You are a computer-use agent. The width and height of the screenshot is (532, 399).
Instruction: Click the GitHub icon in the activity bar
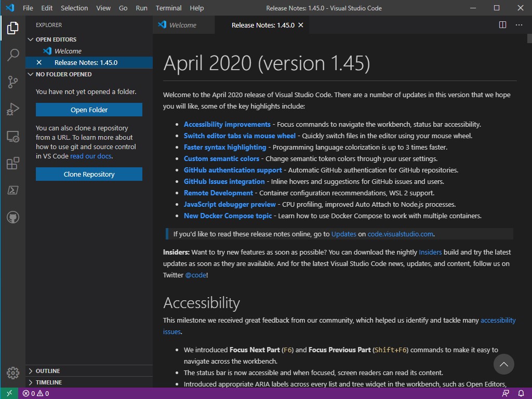[13, 217]
